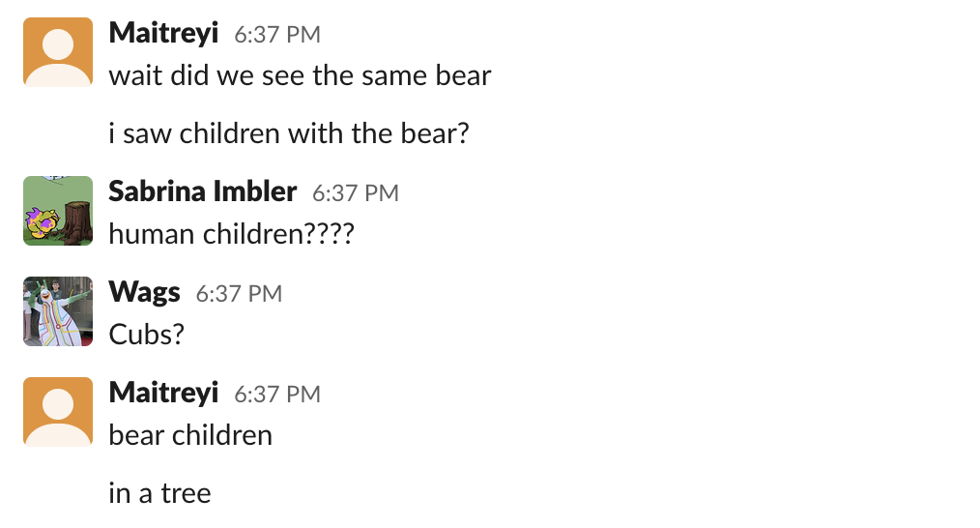Open Maitreyi's name above 'bear children'
Image resolution: width=980 pixels, height=528 pixels.
(163, 393)
